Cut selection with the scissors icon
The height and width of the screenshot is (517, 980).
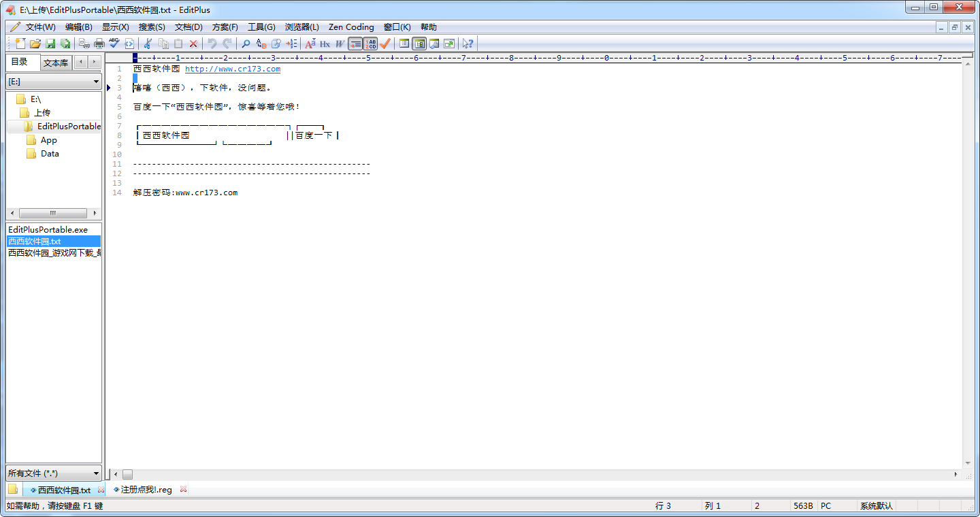coord(148,44)
